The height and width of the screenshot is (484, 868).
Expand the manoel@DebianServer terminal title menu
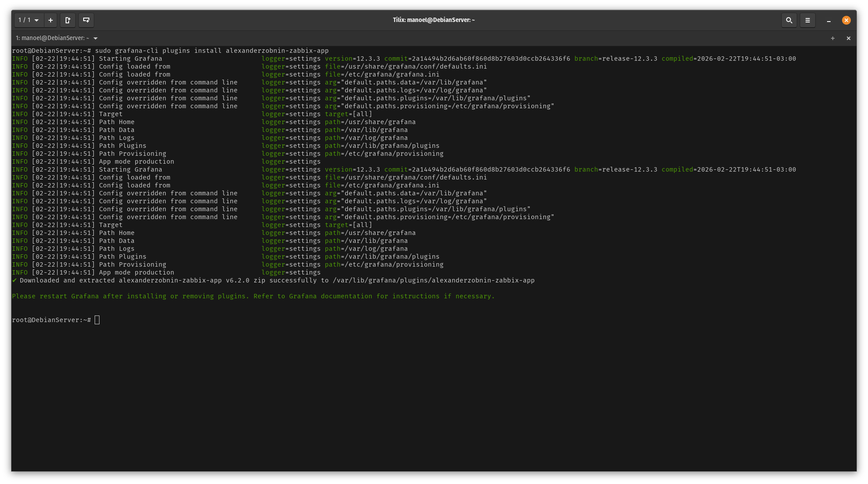(x=96, y=38)
